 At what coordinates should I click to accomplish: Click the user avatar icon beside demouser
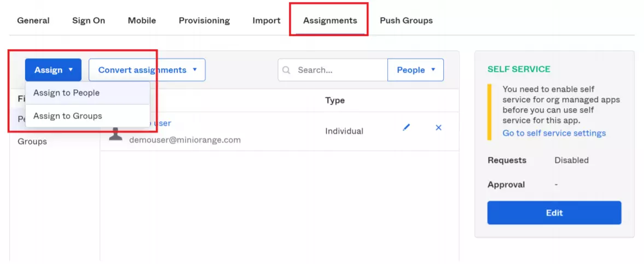click(115, 134)
